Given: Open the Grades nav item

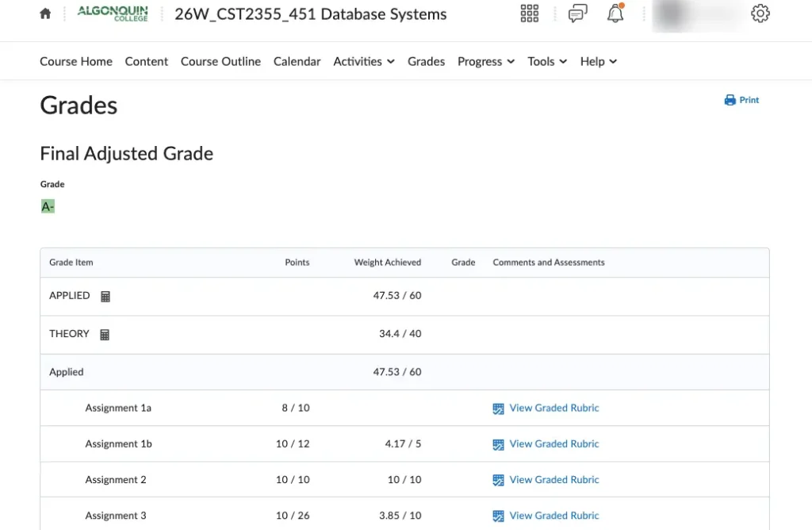Looking at the screenshot, I should point(426,61).
